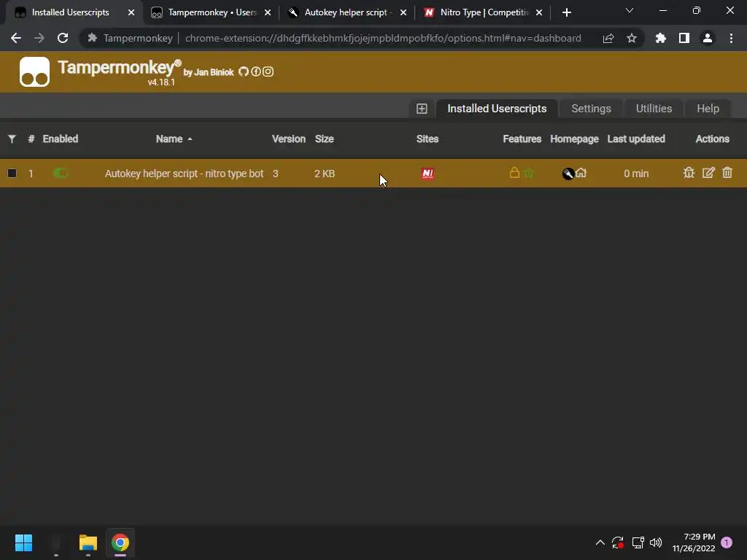747x560 pixels.
Task: Open the house homepage icon for script
Action: coord(581,173)
